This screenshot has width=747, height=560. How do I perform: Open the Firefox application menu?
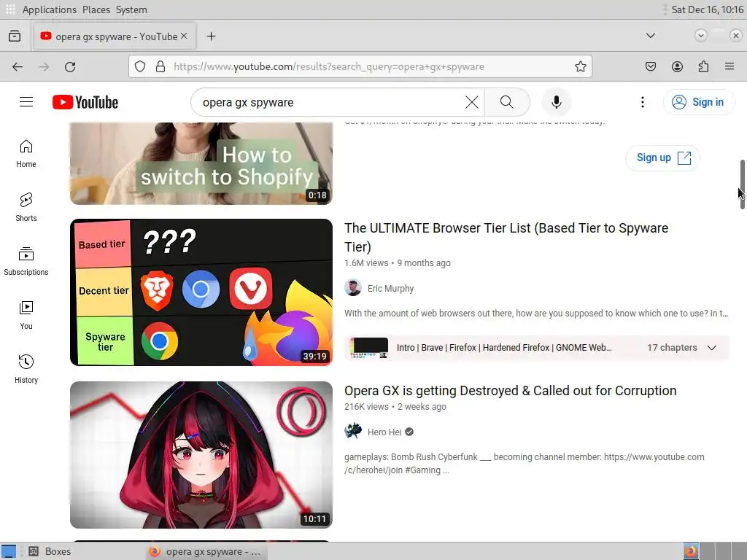729,66
